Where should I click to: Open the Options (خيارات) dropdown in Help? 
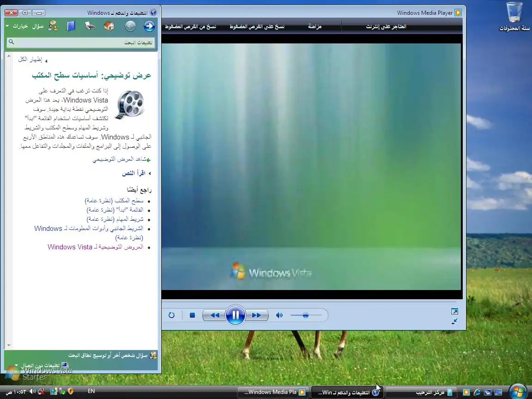coord(17,26)
